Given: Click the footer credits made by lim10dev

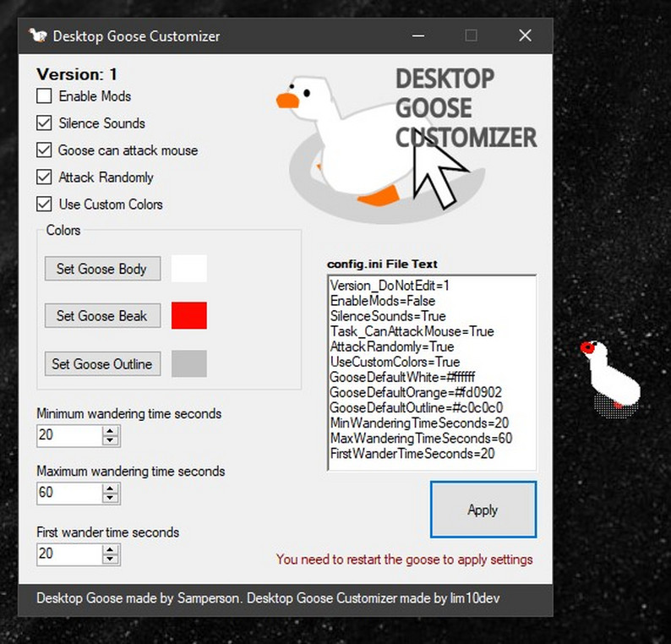Looking at the screenshot, I should point(268,598).
